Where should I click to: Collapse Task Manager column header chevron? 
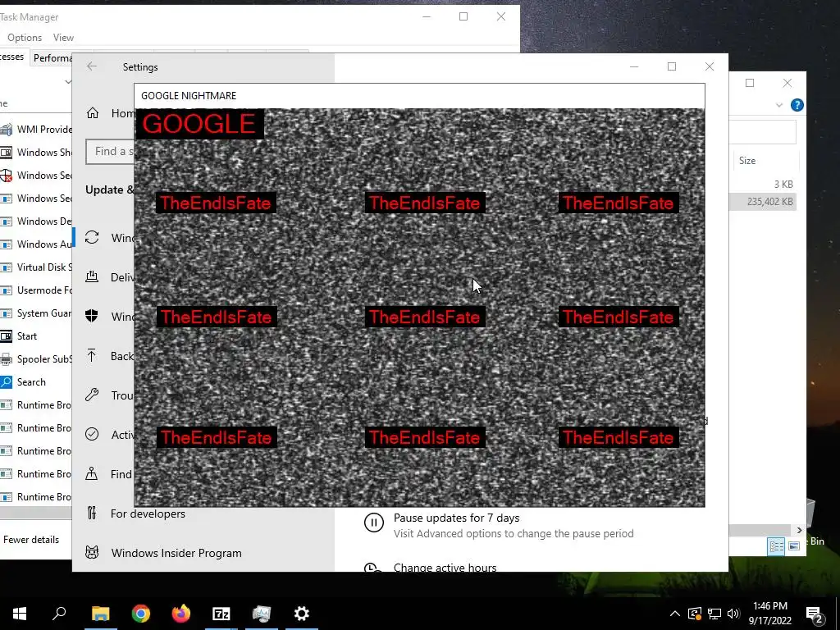point(68,82)
